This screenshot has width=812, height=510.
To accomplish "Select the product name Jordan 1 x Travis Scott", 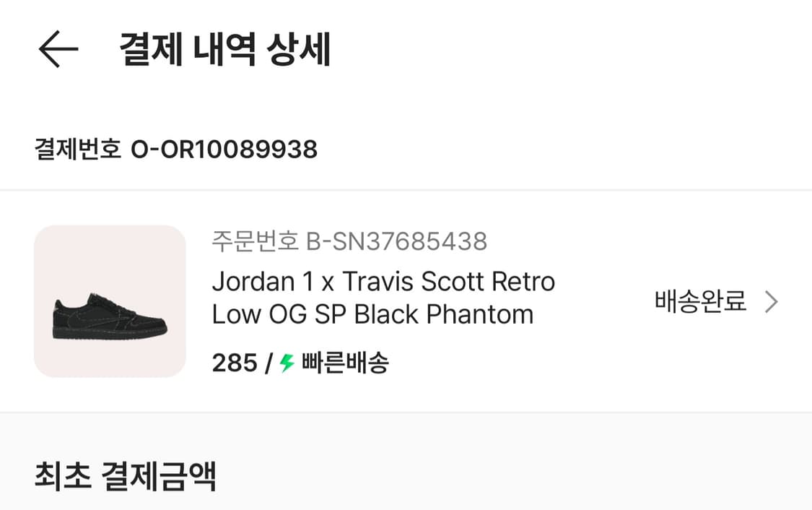I will [x=383, y=282].
